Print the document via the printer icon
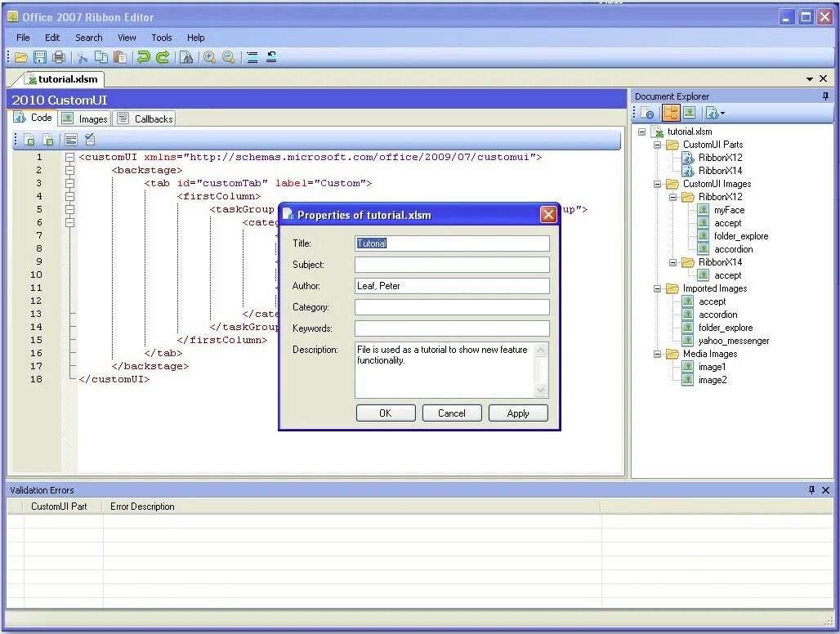The width and height of the screenshot is (840, 634). coord(58,56)
